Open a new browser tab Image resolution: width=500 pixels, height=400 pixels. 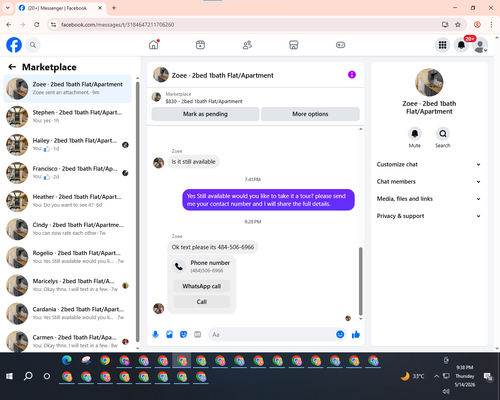point(114,8)
